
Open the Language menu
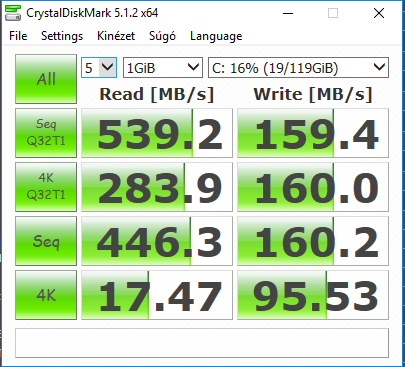click(x=216, y=36)
